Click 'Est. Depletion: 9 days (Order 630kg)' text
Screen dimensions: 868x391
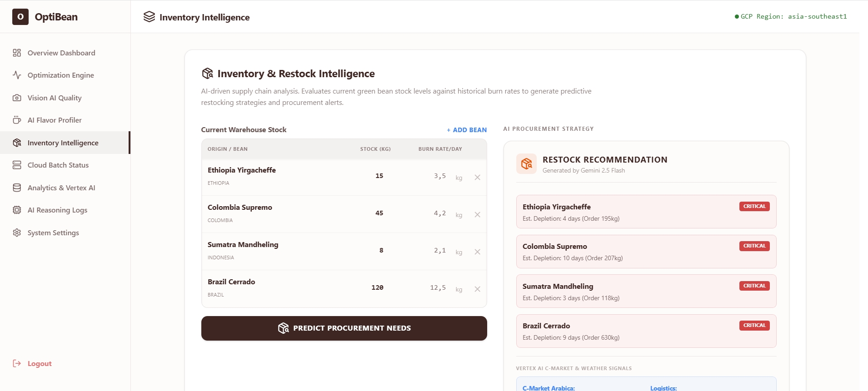(571, 337)
